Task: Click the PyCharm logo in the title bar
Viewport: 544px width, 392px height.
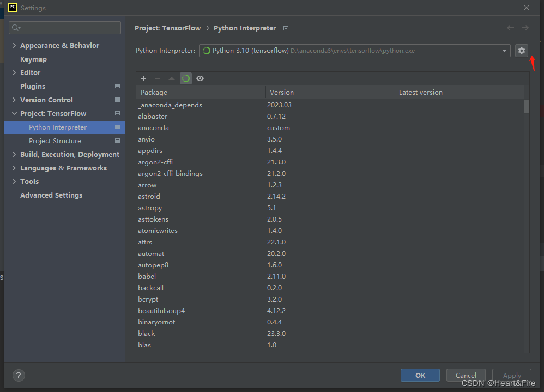Action: tap(13, 7)
